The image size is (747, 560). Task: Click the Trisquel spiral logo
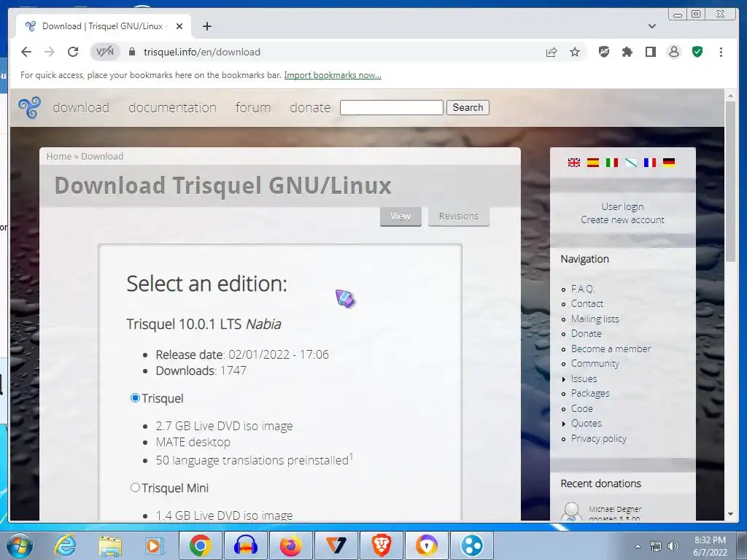[29, 108]
